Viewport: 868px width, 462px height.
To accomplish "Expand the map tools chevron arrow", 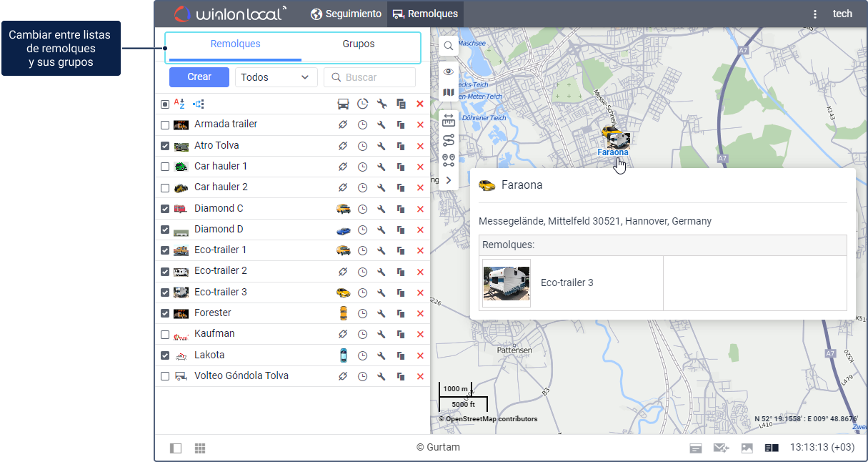I will pyautogui.click(x=449, y=180).
